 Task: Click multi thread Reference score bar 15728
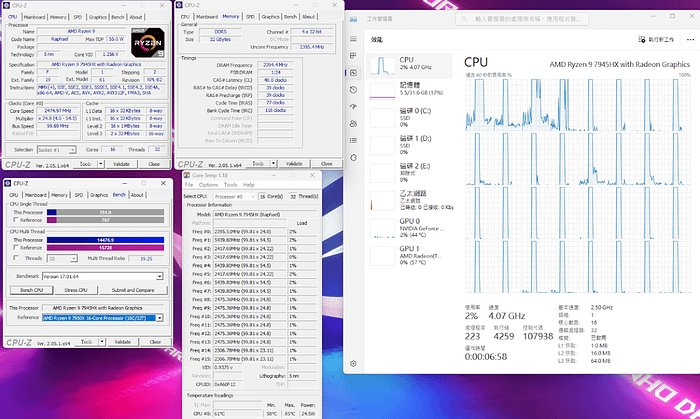105,248
